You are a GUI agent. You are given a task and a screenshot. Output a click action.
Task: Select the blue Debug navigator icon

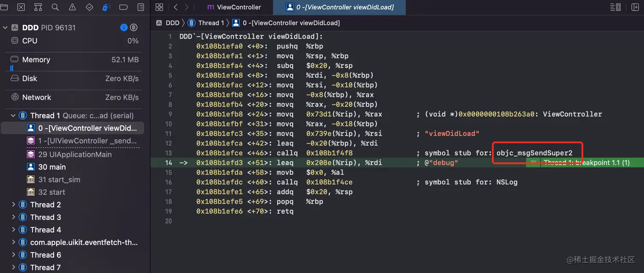point(106,7)
